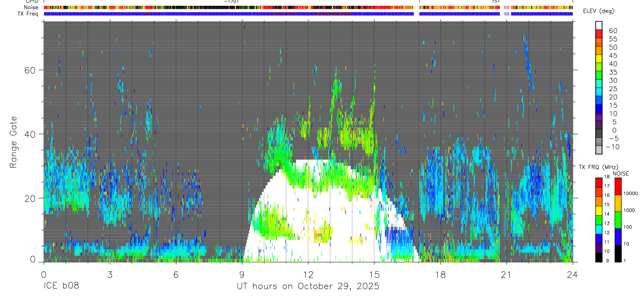Viewport: 644px width, 297px height.
Task: Click the green segment of the NOISE color bar
Action: pos(618,220)
